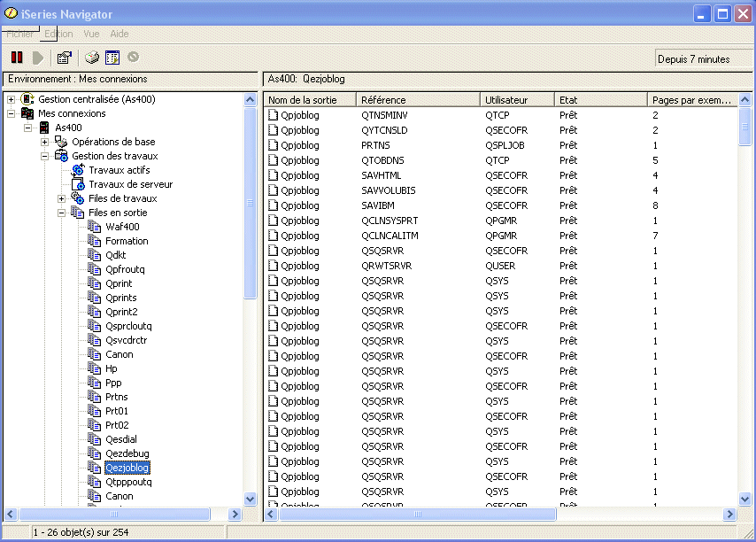
Task: Click the Travaux de serveur icon
Action: 78,184
